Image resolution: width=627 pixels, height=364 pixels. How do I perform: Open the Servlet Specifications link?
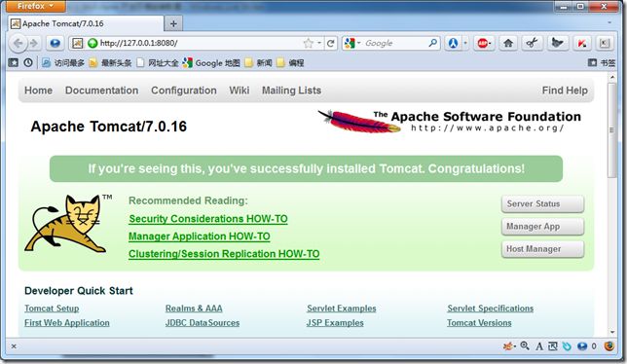(x=491, y=309)
